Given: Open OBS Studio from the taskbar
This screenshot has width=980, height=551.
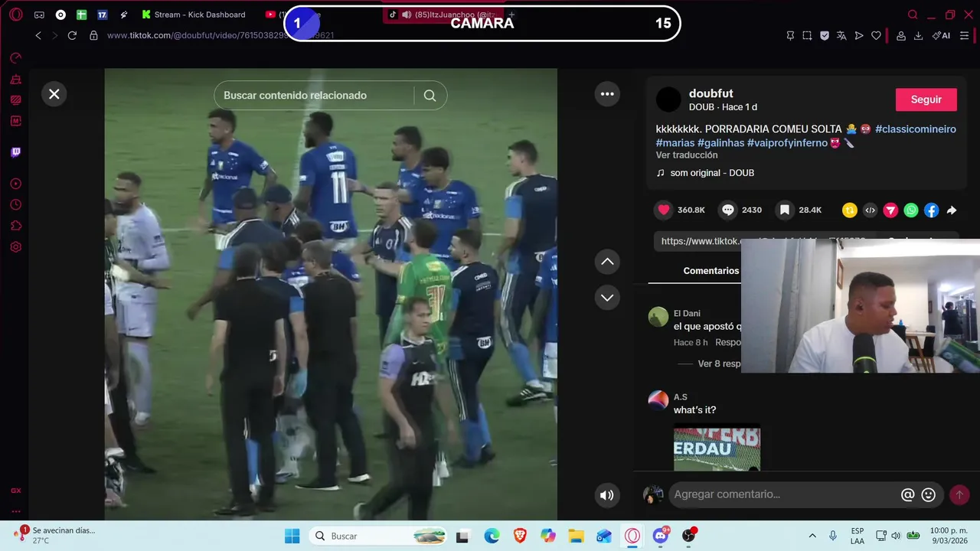Looking at the screenshot, I should 689,536.
